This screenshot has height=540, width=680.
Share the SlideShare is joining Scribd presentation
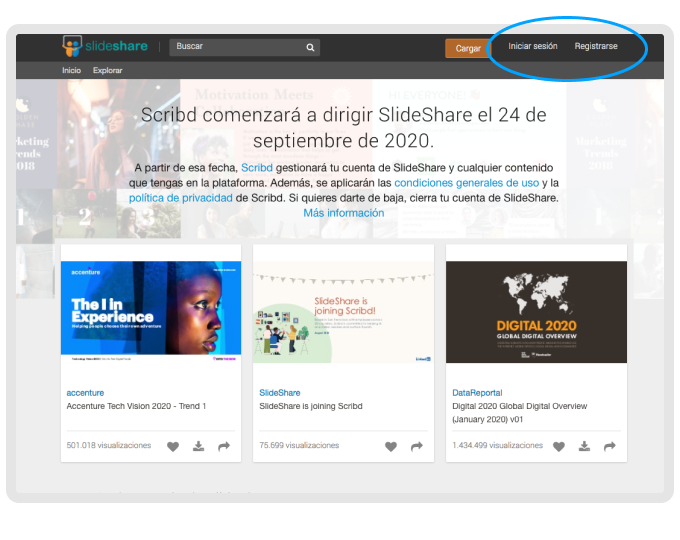tap(417, 446)
